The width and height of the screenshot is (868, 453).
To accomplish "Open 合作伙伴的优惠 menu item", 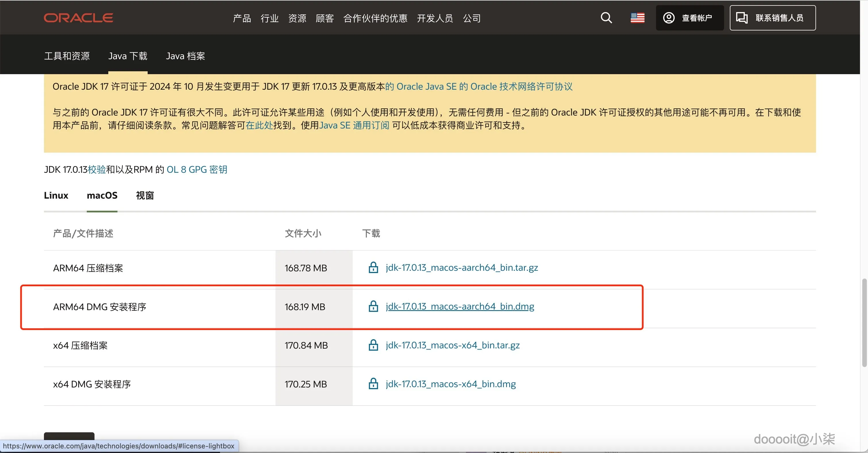I will coord(375,18).
